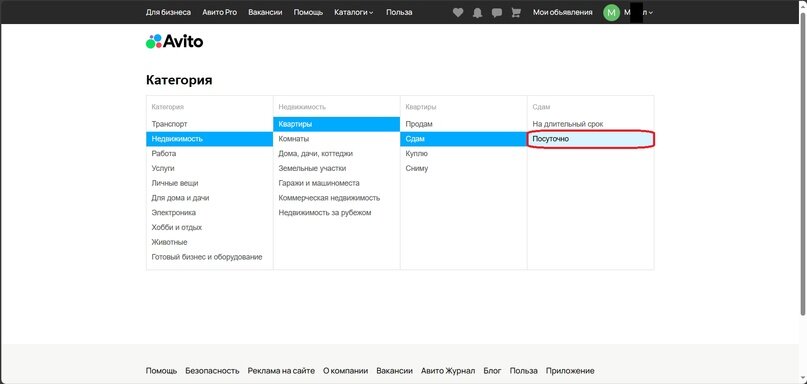Choose Сдам under Квартиры
807x384 pixels.
point(464,139)
